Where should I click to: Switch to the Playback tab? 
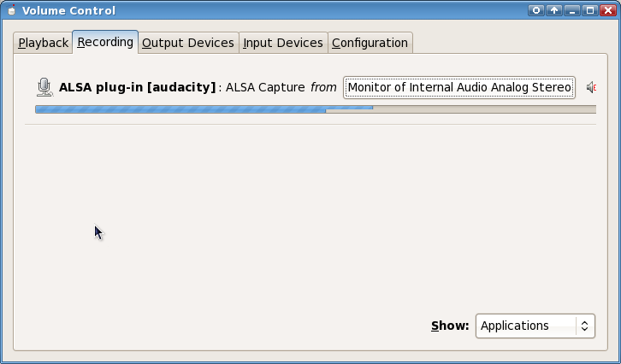[43, 43]
